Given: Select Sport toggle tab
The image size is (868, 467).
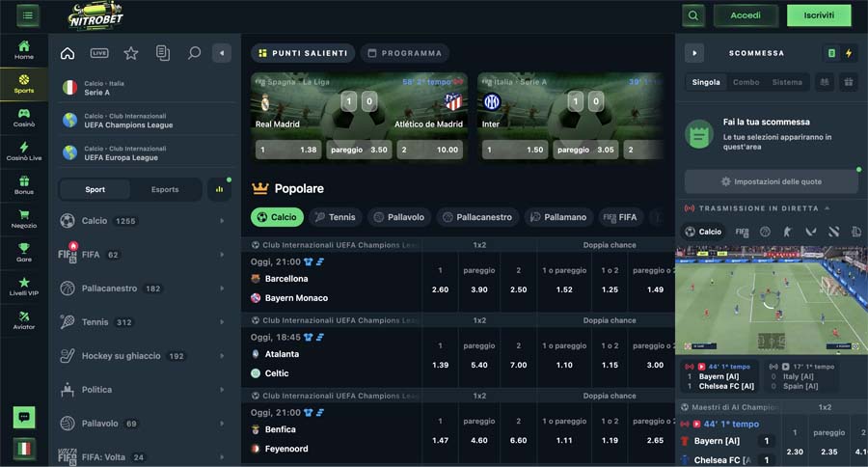Looking at the screenshot, I should [x=95, y=189].
